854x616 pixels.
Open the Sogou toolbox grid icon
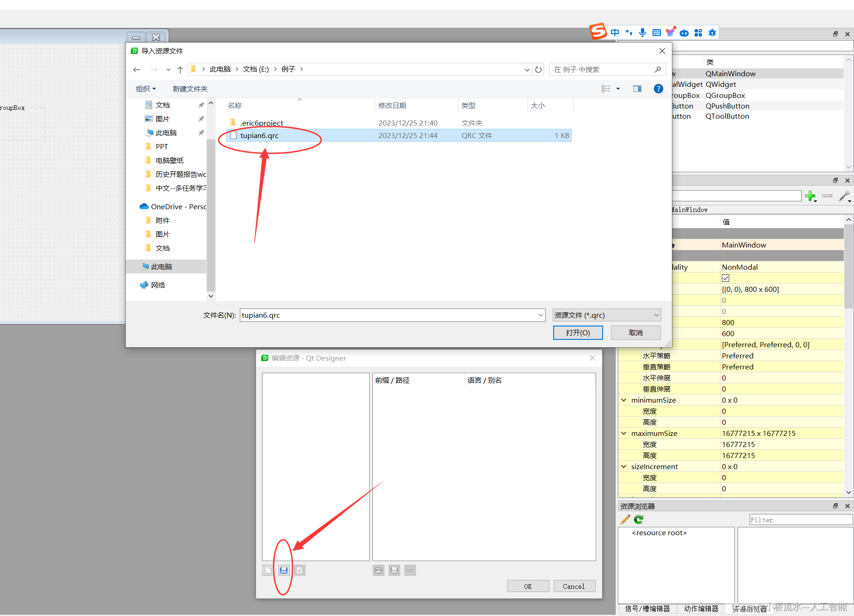698,33
